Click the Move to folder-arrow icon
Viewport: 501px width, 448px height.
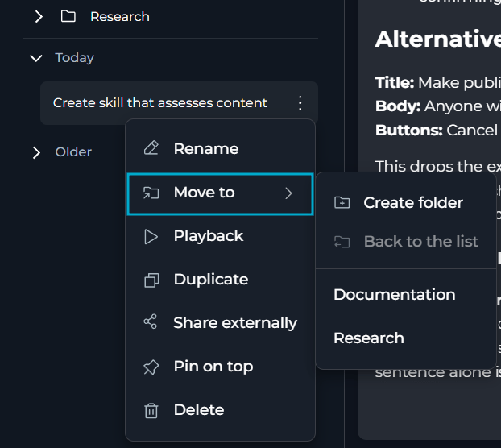[151, 193]
